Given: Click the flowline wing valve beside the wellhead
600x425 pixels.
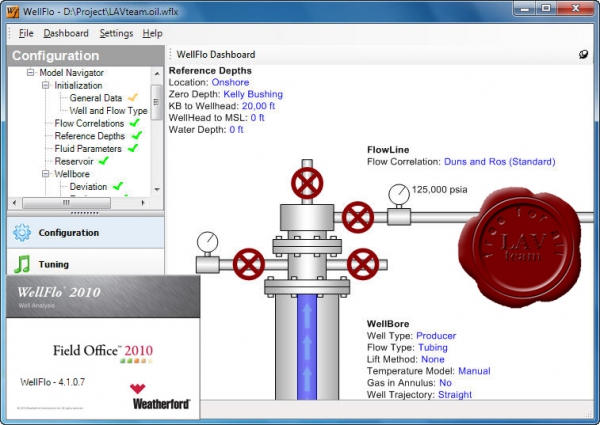Looking at the screenshot, I should [x=358, y=218].
